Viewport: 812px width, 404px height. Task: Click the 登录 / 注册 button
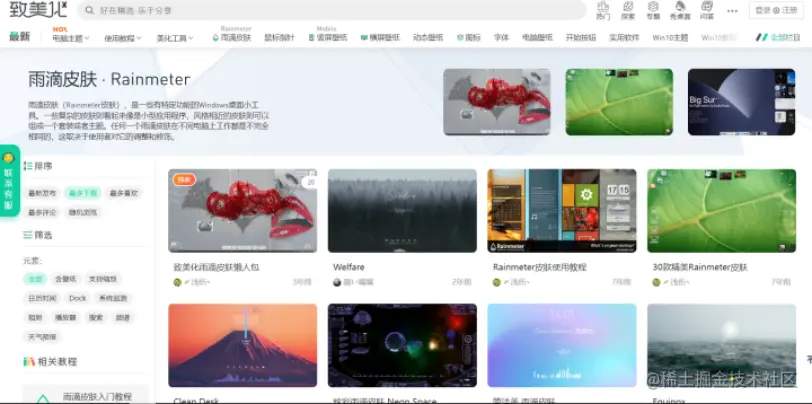pos(776,10)
